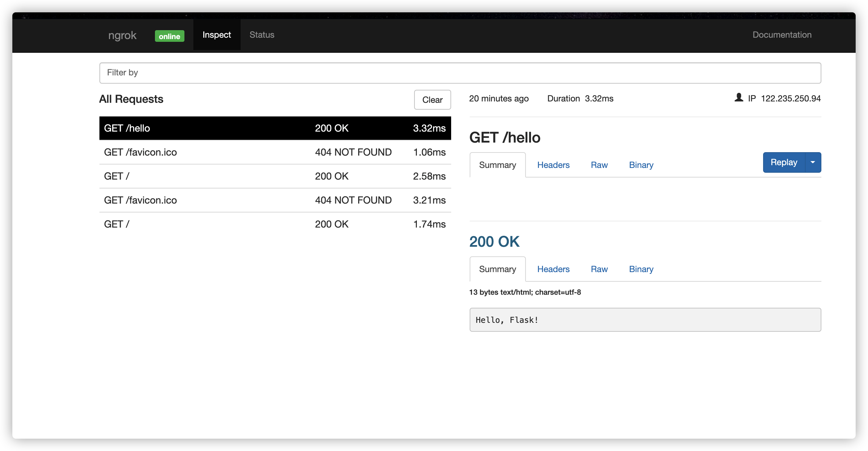Click the green online status badge
The width and height of the screenshot is (868, 451).
pyautogui.click(x=169, y=36)
